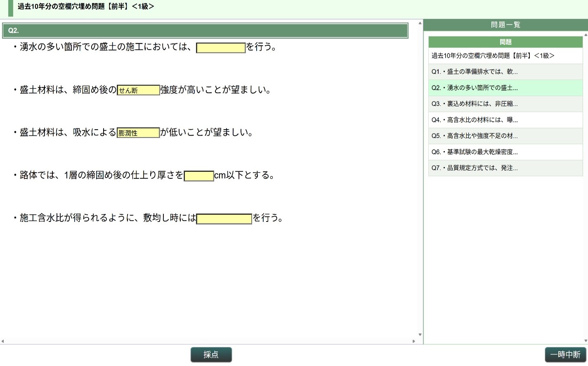The image size is (588, 366).
Task: Click right scroll arrow at bottom of question pane
Action: click(x=414, y=341)
